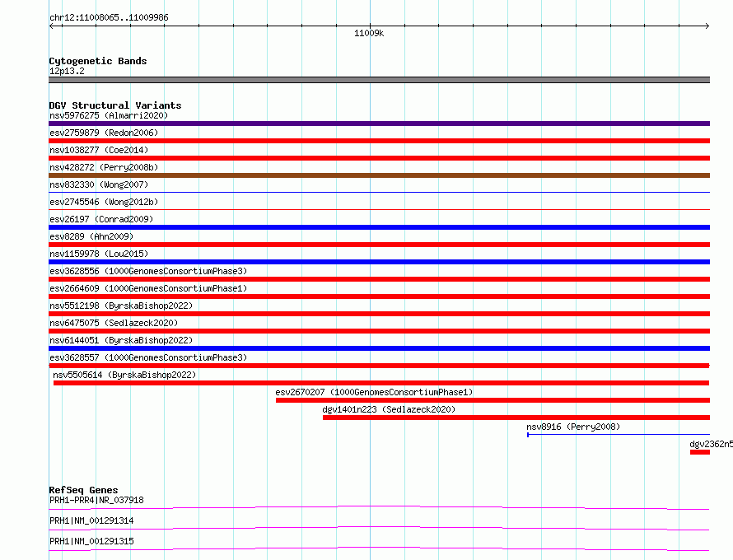Click the nsv8916 (Perry2008) variant label
The width and height of the screenshot is (733, 560).
(x=573, y=427)
